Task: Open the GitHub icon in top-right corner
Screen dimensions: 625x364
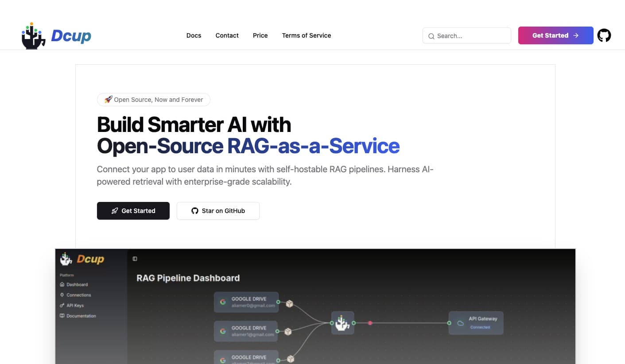Action: (x=604, y=35)
